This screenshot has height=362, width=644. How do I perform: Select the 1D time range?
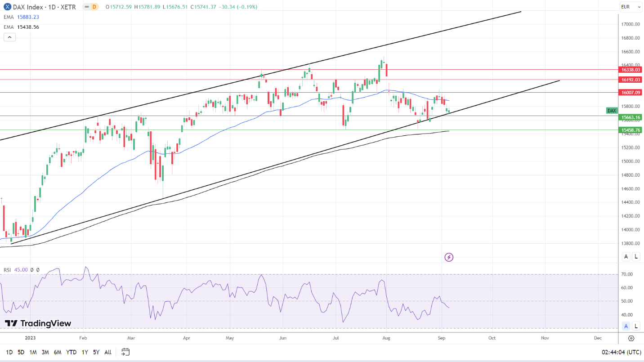pos(9,352)
